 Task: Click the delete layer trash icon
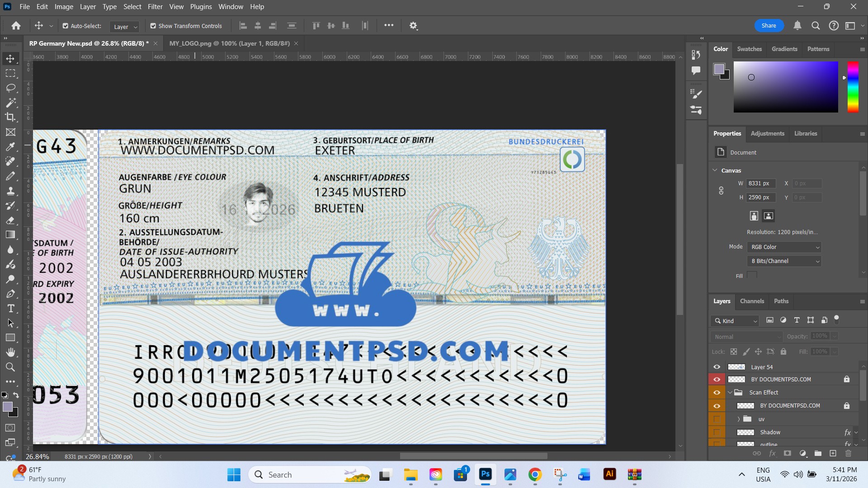point(848,453)
